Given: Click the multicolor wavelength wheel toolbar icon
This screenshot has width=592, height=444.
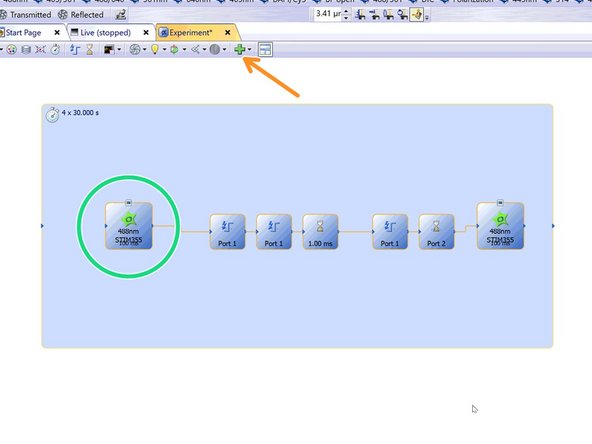Looking at the screenshot, I should pyautogui.click(x=11, y=49).
